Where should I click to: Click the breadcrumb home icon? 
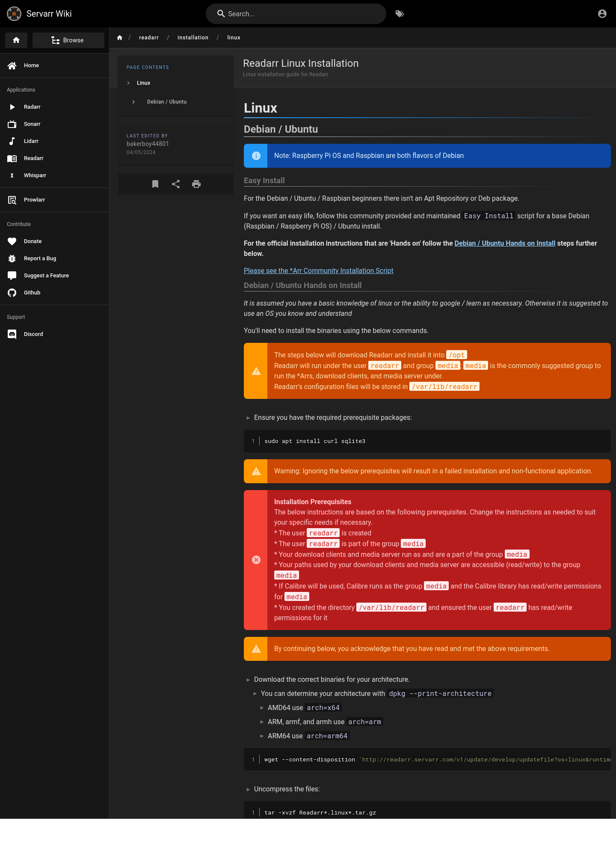click(x=120, y=38)
